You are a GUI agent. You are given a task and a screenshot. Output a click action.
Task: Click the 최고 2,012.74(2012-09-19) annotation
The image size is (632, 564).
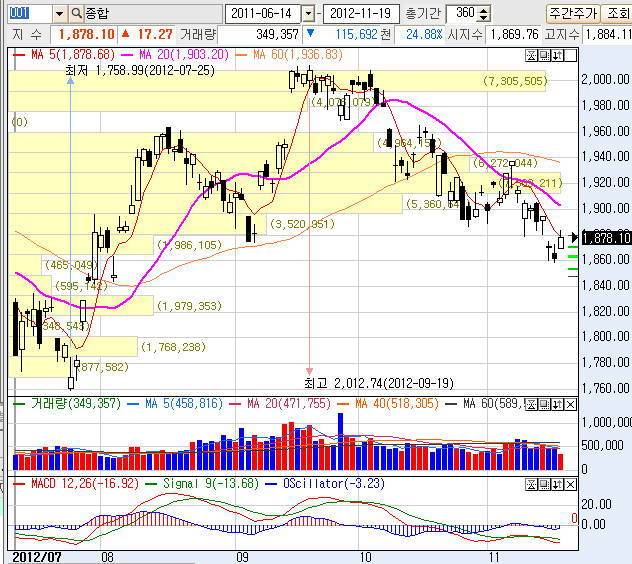click(x=379, y=383)
